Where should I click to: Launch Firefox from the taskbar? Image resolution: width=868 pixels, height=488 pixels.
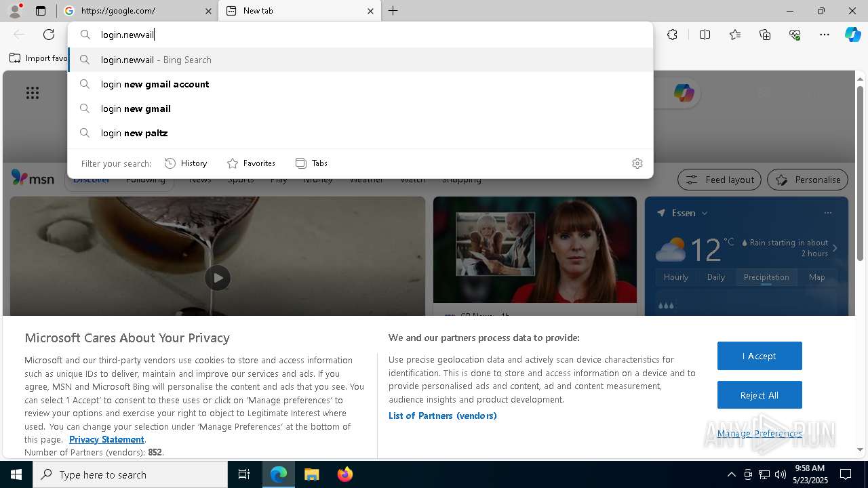point(344,474)
